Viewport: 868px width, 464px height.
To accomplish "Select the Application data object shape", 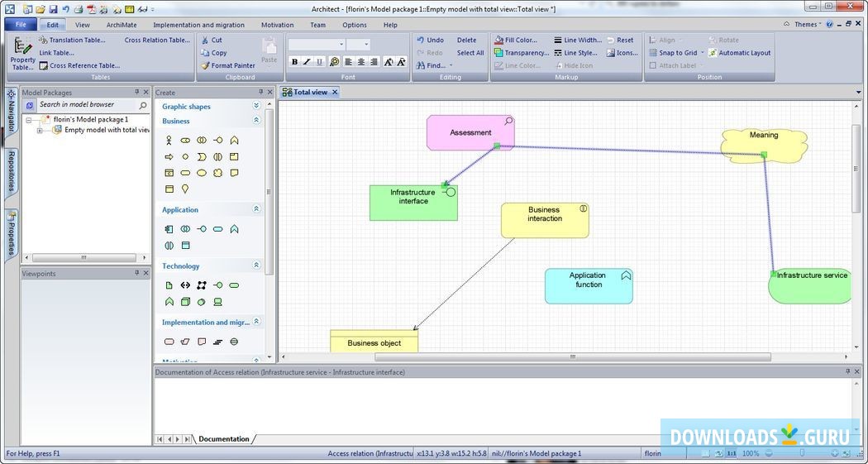I will tap(185, 246).
